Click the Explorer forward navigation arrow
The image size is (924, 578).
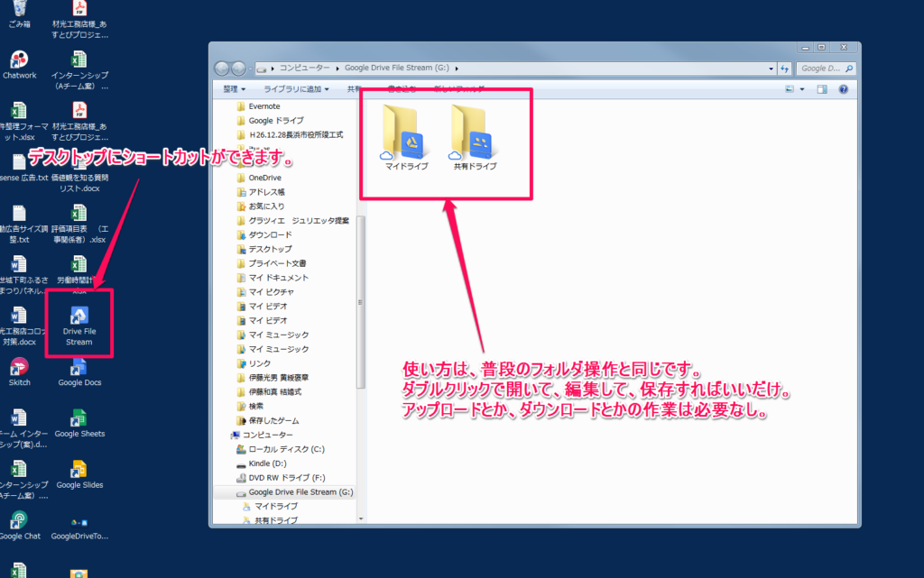(x=238, y=69)
